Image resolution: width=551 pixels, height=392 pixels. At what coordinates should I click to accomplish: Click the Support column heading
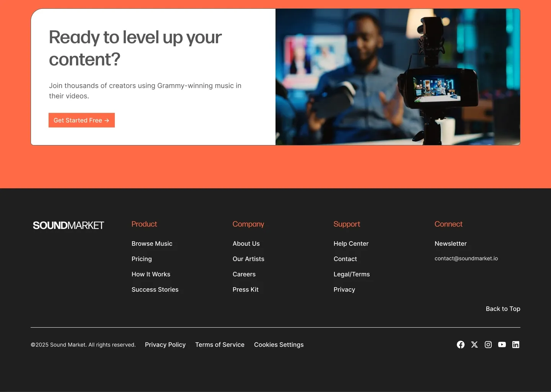point(347,224)
